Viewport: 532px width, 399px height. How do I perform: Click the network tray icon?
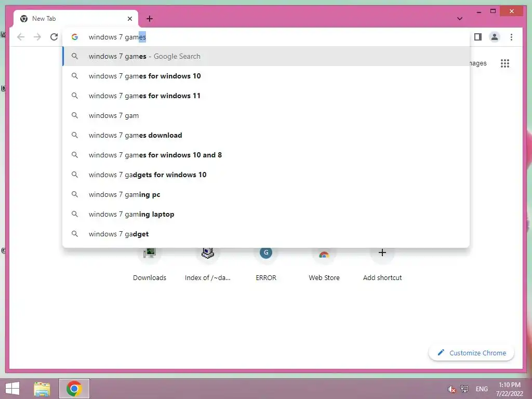coord(464,389)
